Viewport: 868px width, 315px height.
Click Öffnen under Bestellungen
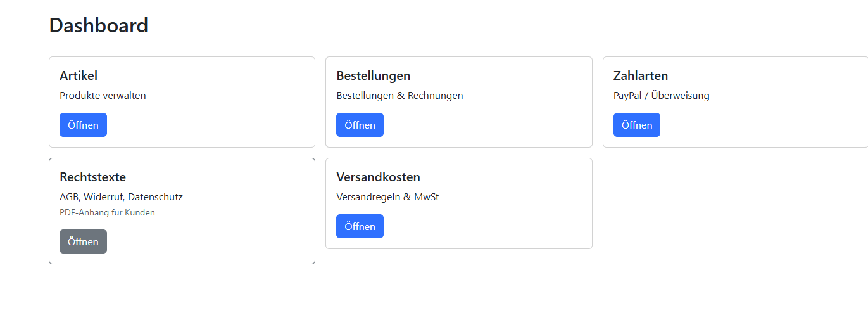(360, 125)
